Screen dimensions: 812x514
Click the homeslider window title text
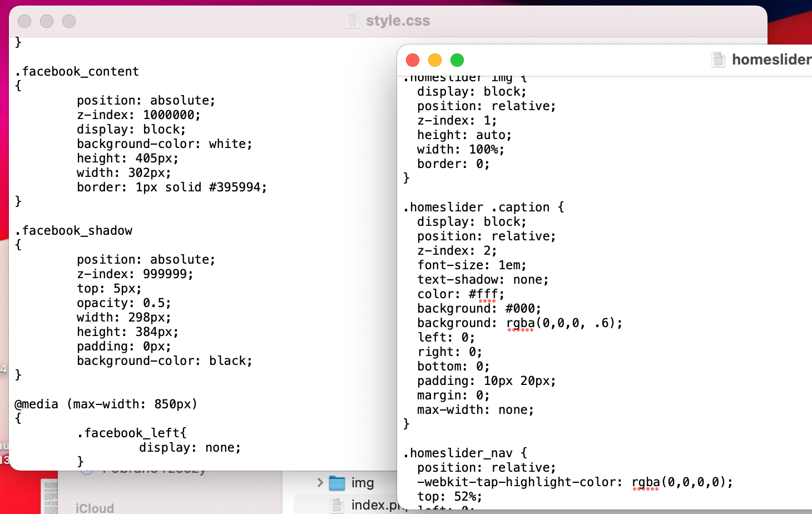tap(772, 60)
